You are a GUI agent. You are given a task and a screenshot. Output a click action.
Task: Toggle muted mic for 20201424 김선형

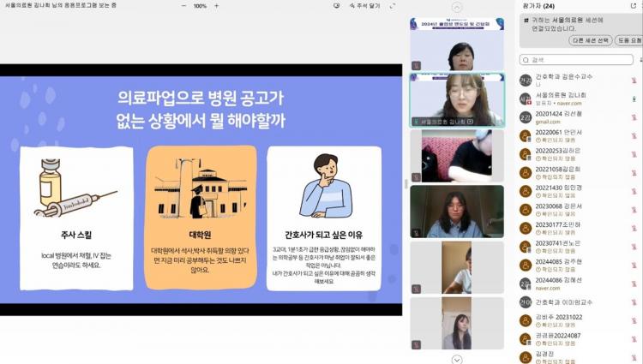pos(633,116)
